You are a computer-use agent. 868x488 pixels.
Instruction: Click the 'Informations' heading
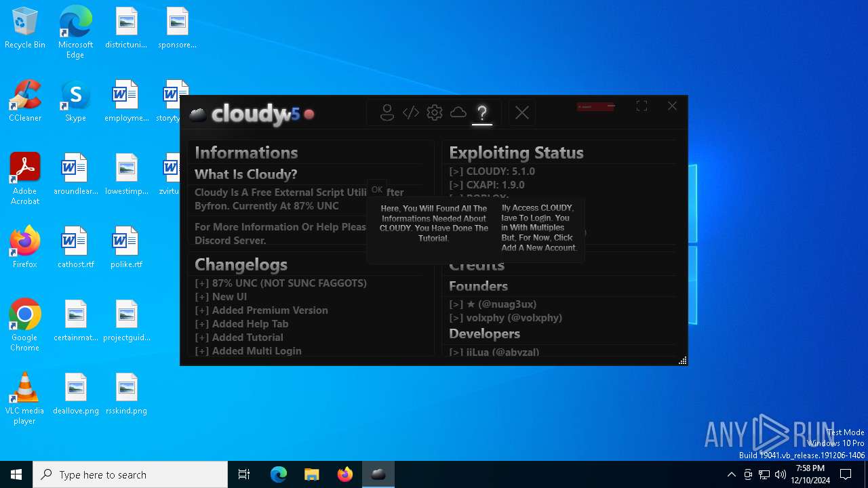(246, 152)
